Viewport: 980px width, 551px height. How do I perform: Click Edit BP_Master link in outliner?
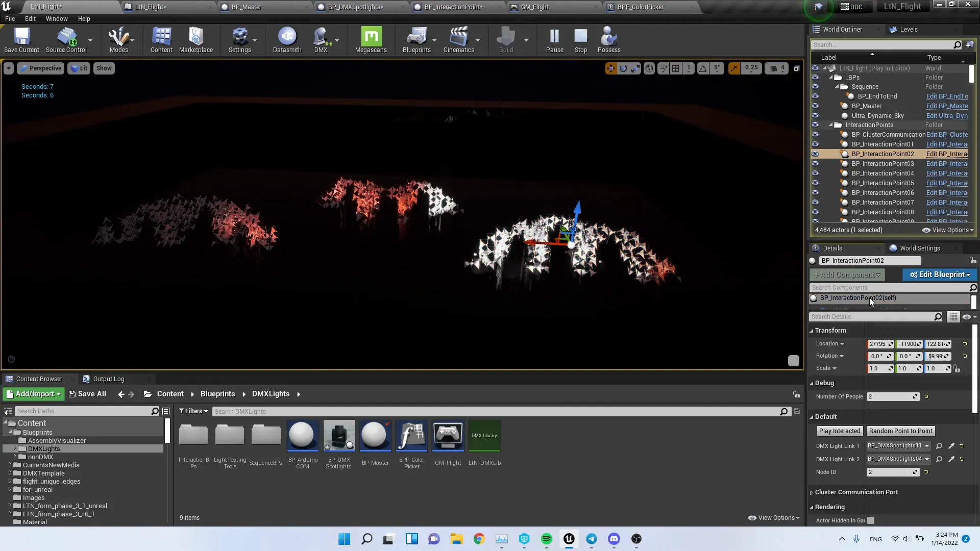click(947, 106)
